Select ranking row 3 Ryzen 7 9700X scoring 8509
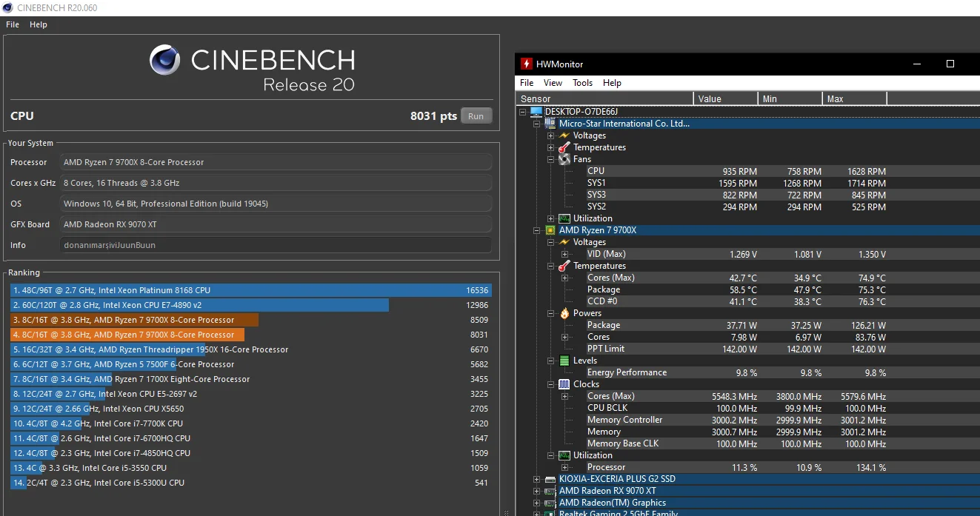Viewport: 980px width, 516px height. pos(251,320)
